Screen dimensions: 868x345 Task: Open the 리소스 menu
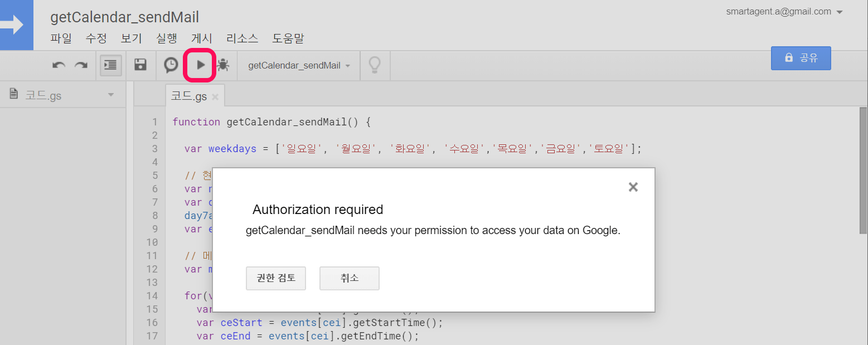pyautogui.click(x=242, y=38)
